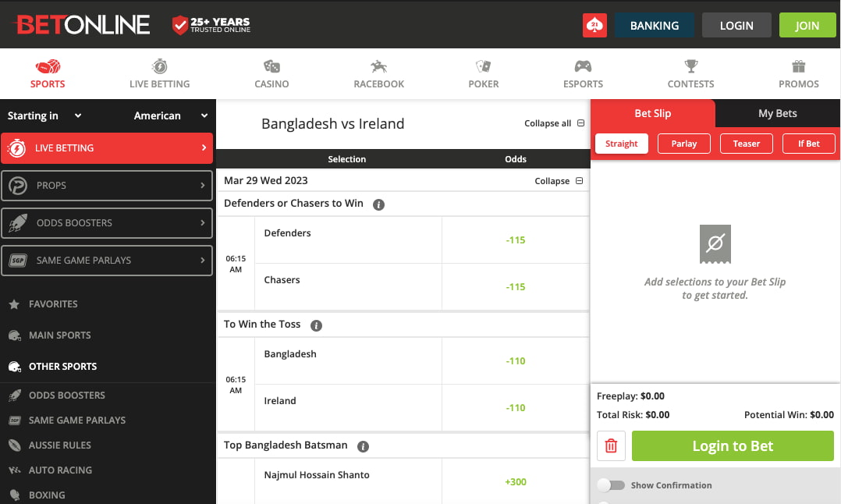Open the Auto Racing sport link
Image resolution: width=841 pixels, height=504 pixels.
(61, 470)
